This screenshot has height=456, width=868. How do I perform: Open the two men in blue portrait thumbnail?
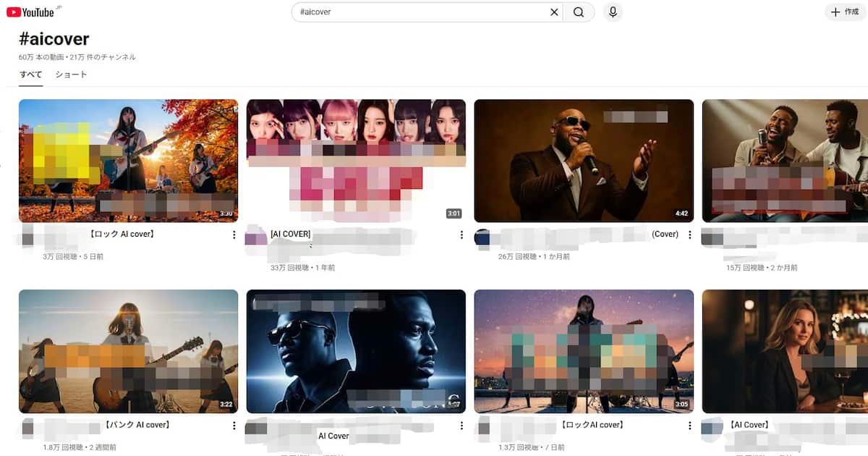[x=356, y=351]
